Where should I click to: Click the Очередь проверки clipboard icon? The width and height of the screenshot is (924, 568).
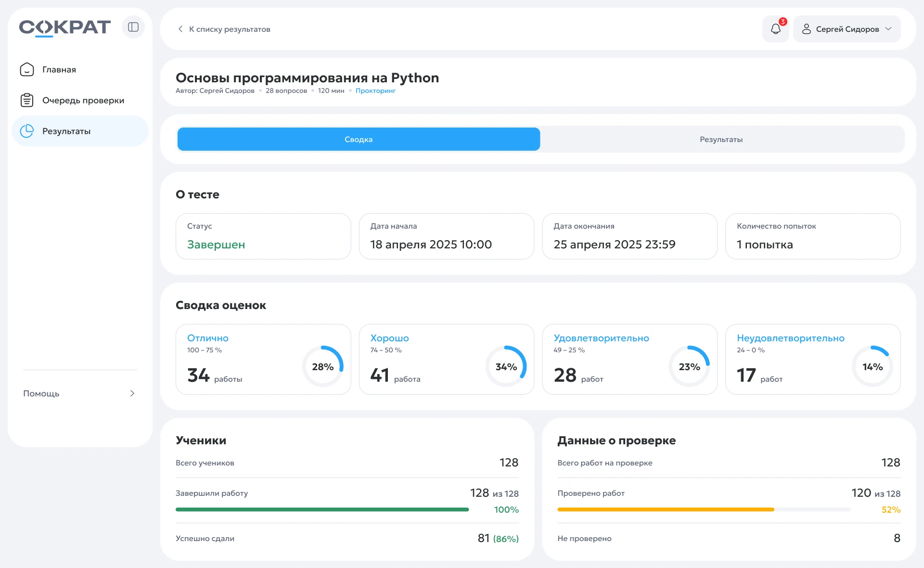(x=27, y=100)
